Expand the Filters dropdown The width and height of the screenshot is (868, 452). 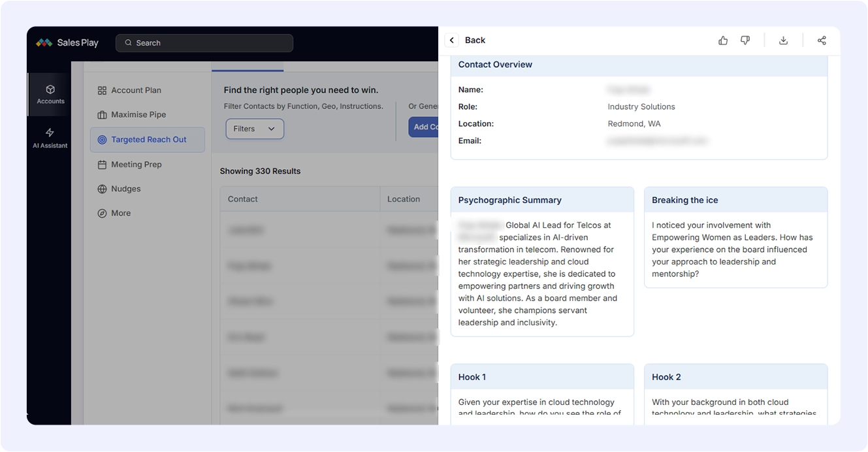[x=255, y=129]
